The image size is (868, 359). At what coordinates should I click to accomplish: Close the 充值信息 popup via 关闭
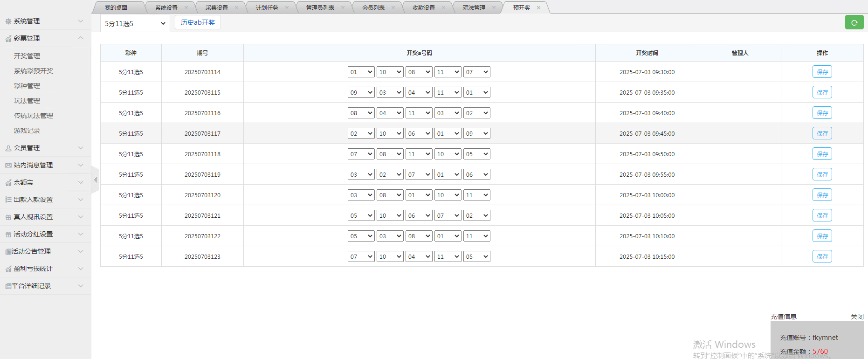click(857, 317)
